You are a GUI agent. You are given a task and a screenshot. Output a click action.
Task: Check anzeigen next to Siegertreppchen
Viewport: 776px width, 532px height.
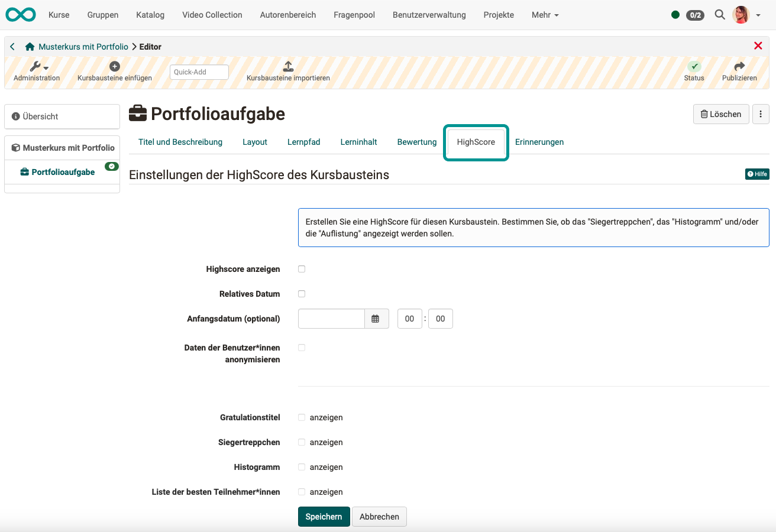pos(302,442)
